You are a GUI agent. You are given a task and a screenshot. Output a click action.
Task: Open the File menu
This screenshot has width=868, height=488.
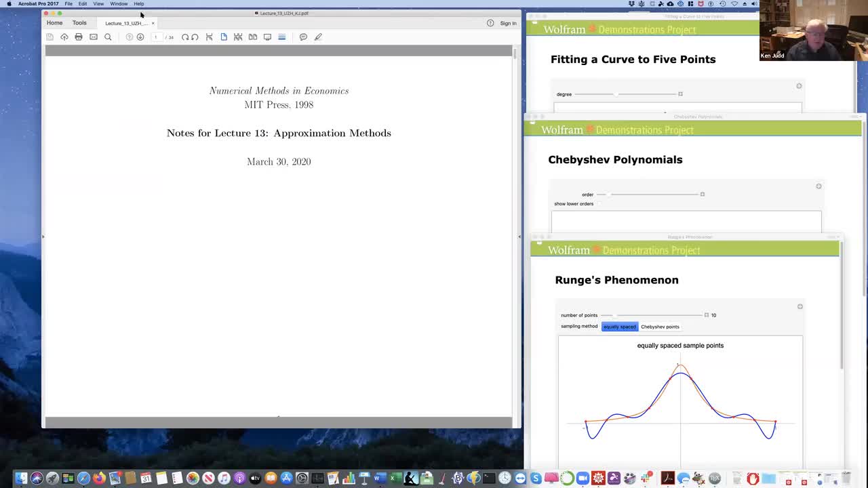click(68, 4)
